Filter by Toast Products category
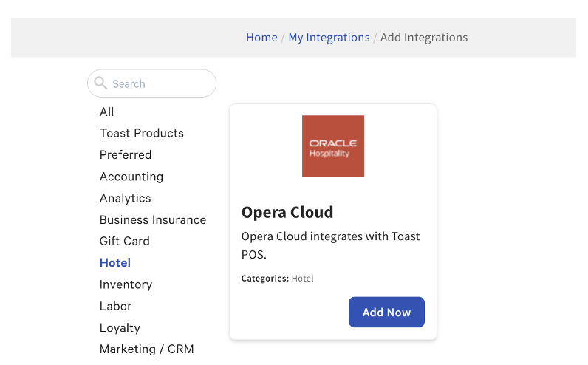This screenshot has height=365, width=588. pos(142,134)
